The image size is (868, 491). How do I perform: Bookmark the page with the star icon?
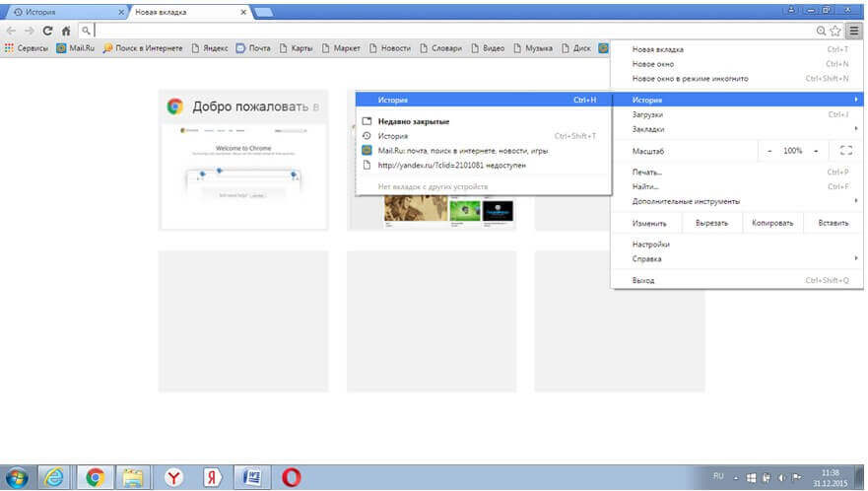tap(835, 31)
